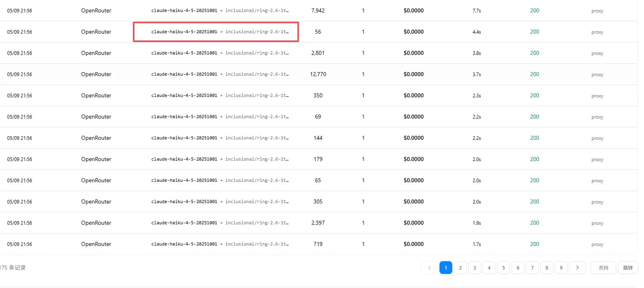This screenshot has height=288, width=644.
Task: Click the 144 token count cell
Action: coord(318,138)
